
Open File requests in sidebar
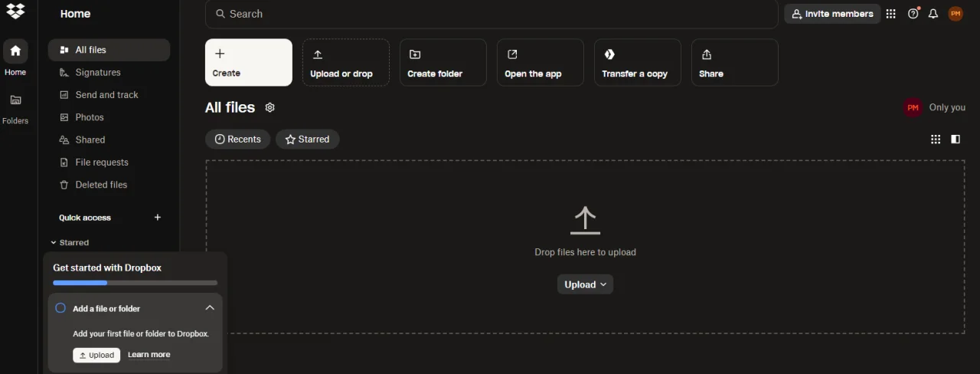point(109,162)
